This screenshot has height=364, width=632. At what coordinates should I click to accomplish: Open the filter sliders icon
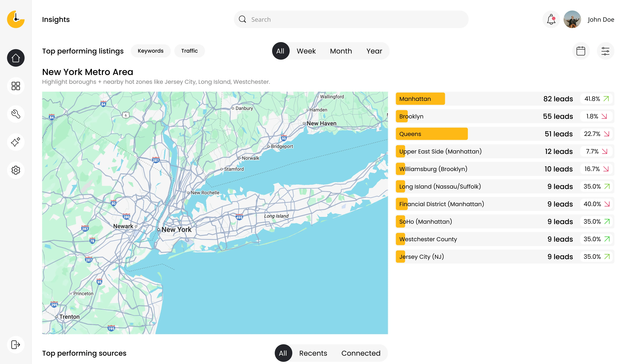coord(605,51)
